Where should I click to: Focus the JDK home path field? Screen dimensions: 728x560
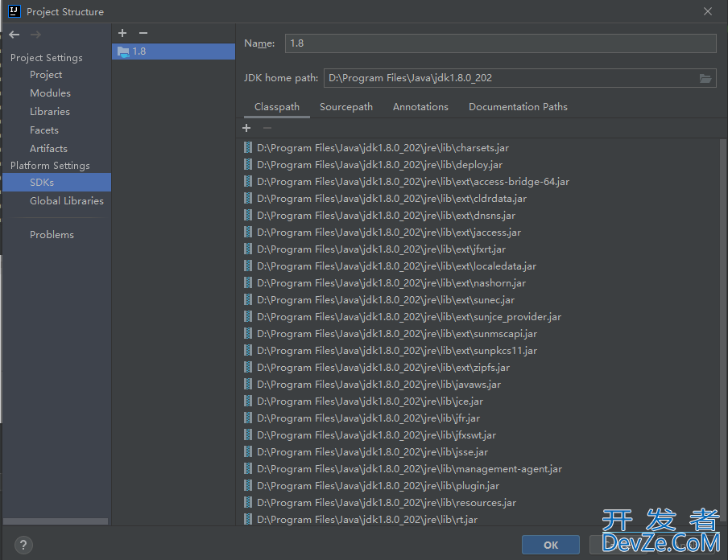pos(511,78)
